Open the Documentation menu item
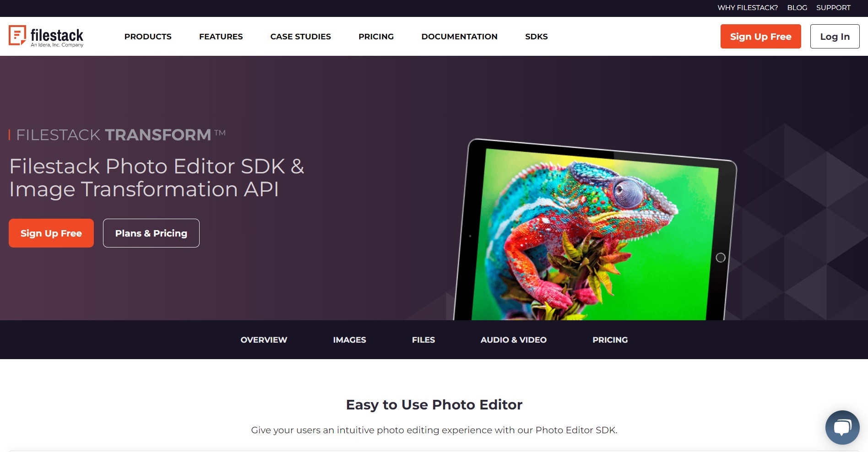This screenshot has height=452, width=868. click(459, 37)
